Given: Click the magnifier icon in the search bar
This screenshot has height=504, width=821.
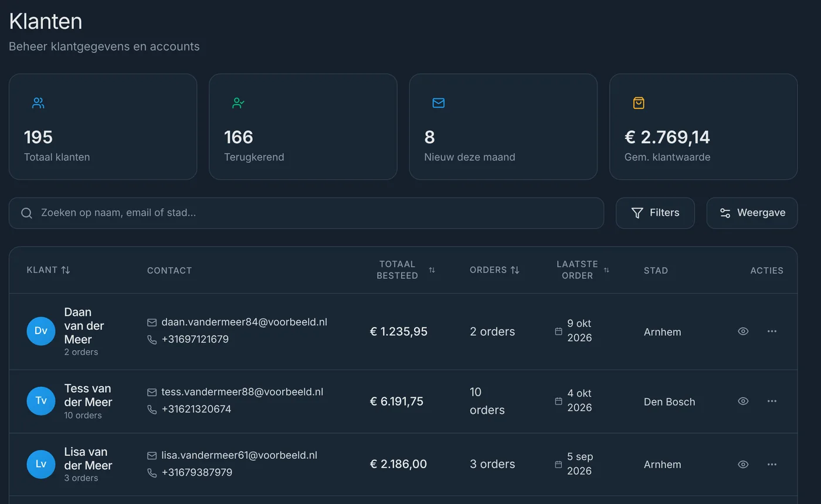Looking at the screenshot, I should pos(26,213).
